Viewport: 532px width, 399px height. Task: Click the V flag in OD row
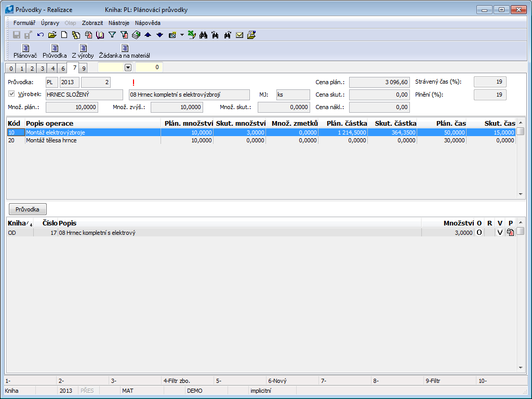coord(500,233)
